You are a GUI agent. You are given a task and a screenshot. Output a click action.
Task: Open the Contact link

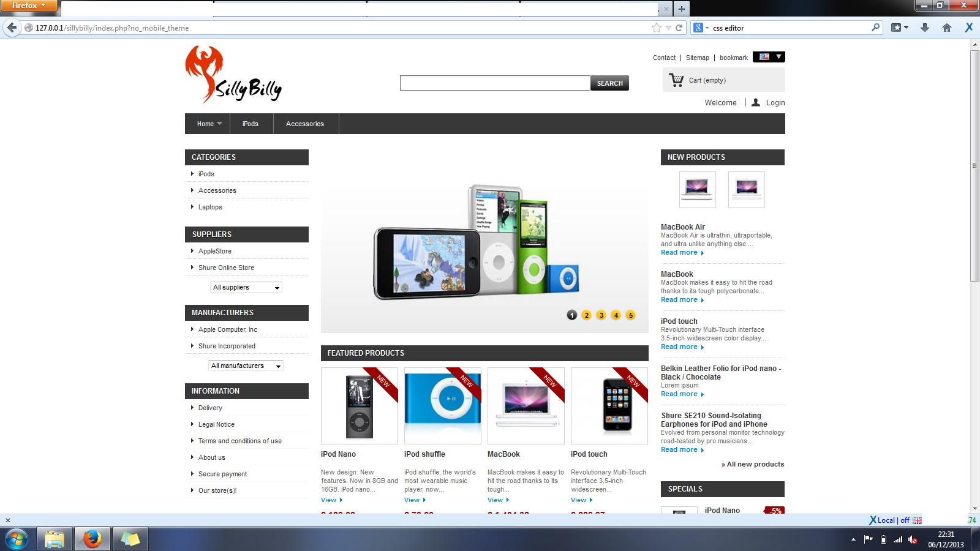coord(664,58)
